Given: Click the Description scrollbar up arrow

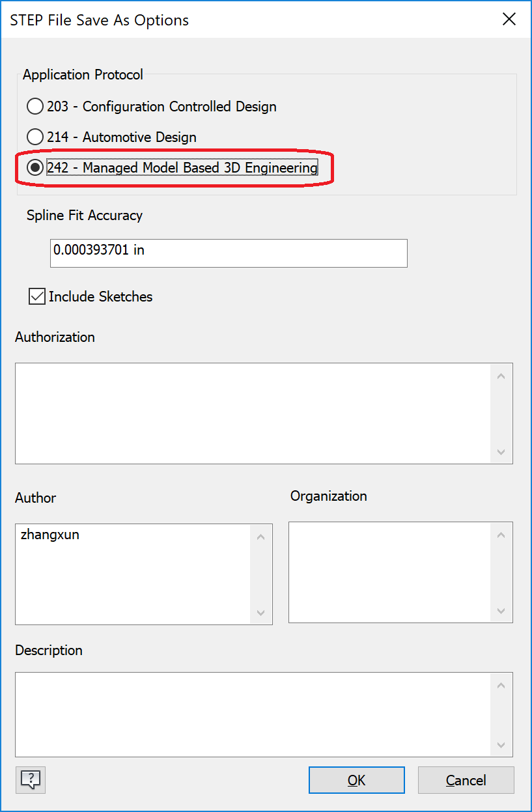Looking at the screenshot, I should [x=501, y=684].
